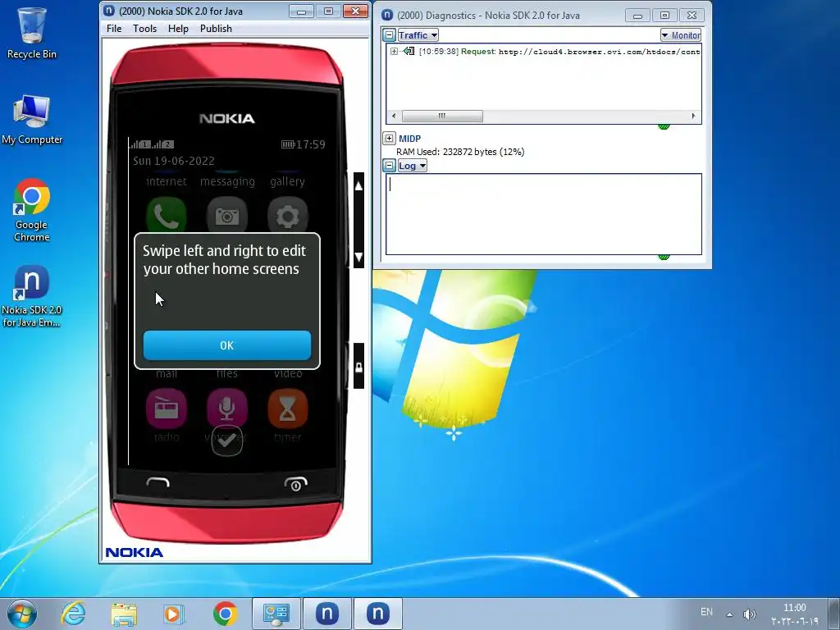Switch to second Nokia SDK taskbar window
The height and width of the screenshot is (630, 840).
click(377, 614)
